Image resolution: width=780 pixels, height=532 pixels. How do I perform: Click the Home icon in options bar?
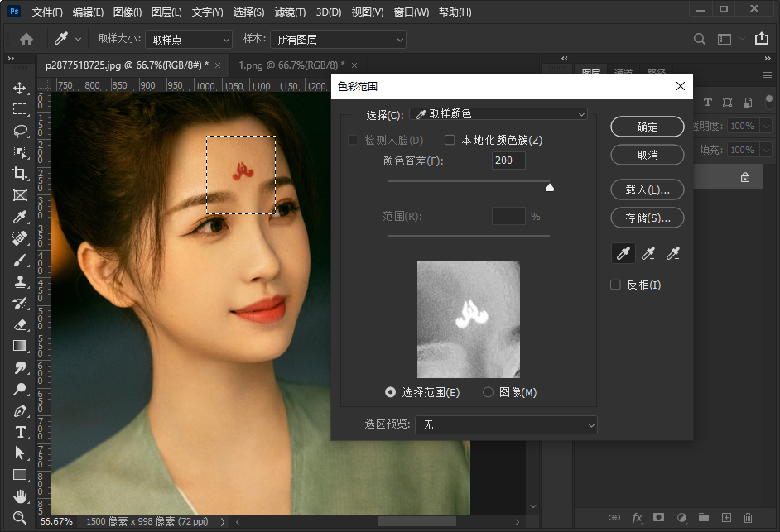click(26, 39)
